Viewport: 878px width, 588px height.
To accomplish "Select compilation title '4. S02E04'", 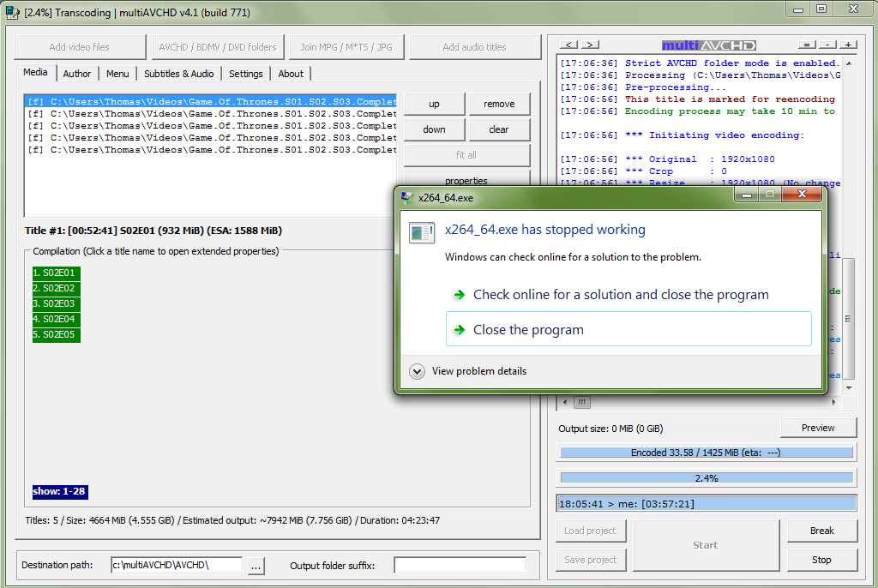I will click(x=57, y=319).
